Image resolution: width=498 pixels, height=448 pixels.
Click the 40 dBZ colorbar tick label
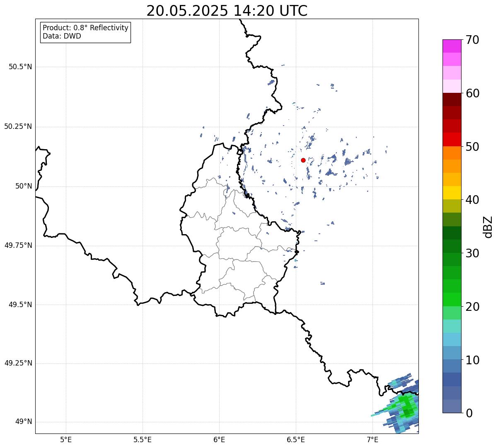[x=472, y=200]
